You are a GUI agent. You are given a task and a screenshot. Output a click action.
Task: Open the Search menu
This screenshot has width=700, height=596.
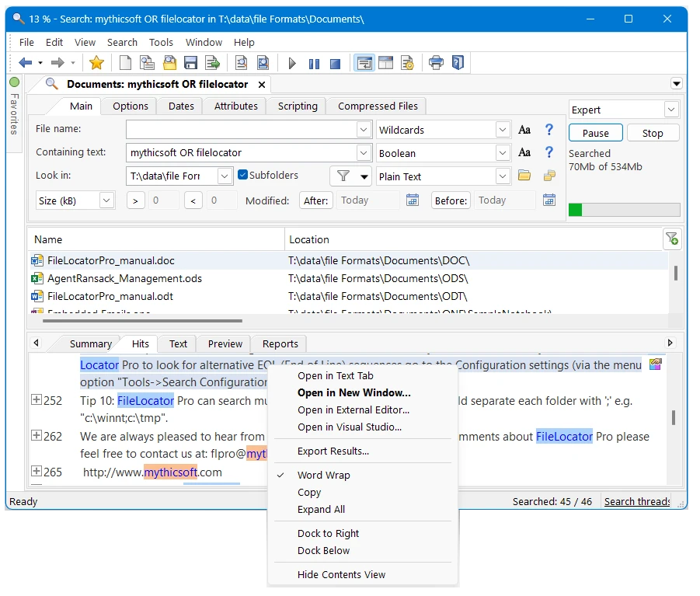coord(122,43)
